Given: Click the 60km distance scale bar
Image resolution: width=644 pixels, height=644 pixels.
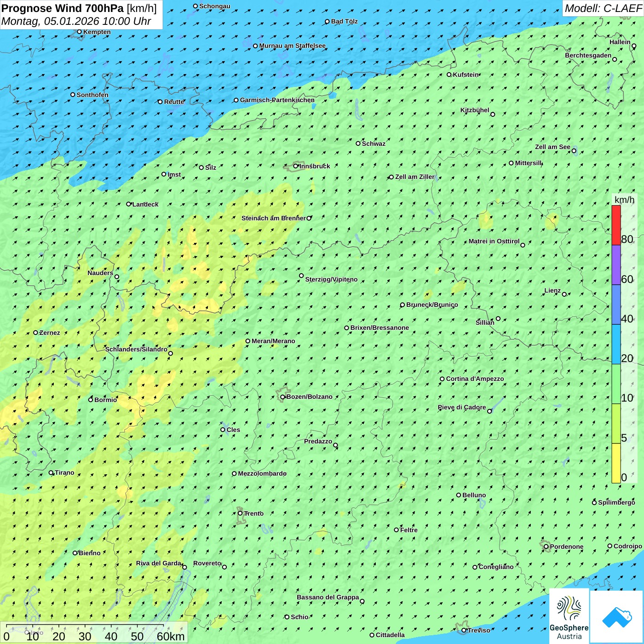Looking at the screenshot, I should pyautogui.click(x=85, y=626).
